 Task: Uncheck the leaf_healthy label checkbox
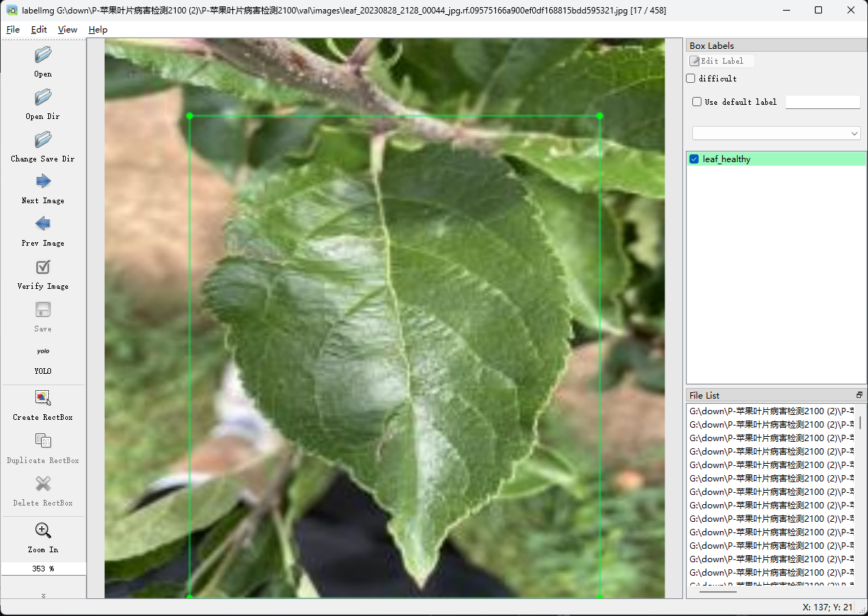(694, 159)
